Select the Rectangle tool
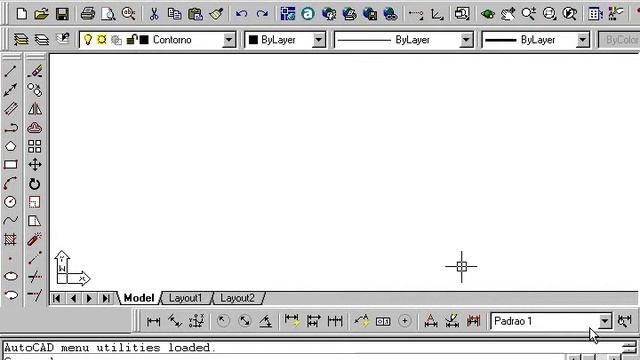The height and width of the screenshot is (360, 640). coord(11,164)
